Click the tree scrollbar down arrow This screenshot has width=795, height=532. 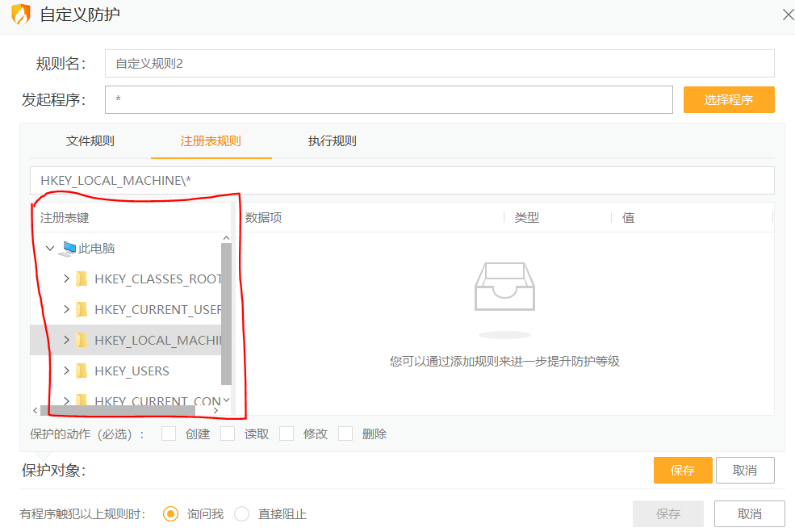226,400
